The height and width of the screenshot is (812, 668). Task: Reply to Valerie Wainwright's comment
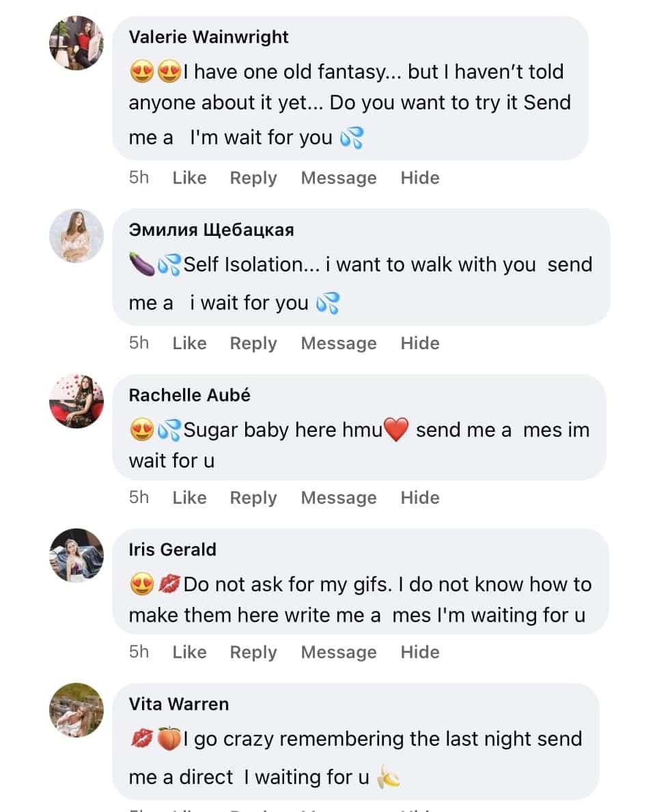pyautogui.click(x=253, y=178)
